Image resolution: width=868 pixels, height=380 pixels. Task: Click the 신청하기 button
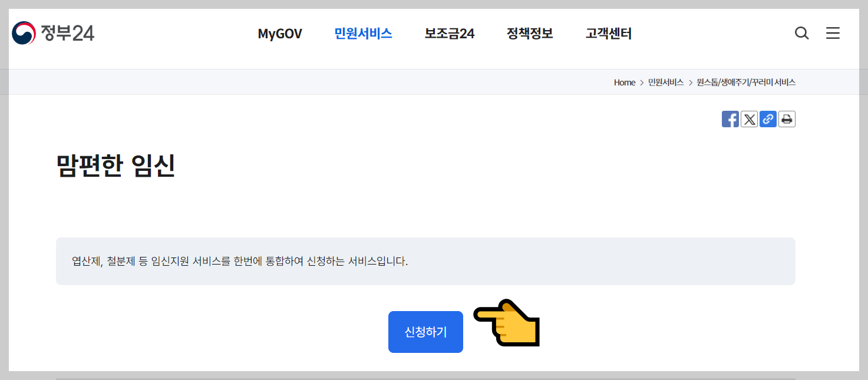point(425,331)
